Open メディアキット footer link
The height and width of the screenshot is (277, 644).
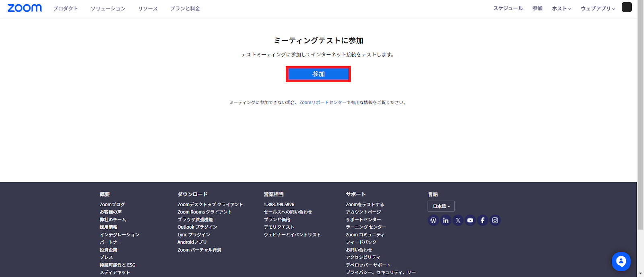point(115,273)
